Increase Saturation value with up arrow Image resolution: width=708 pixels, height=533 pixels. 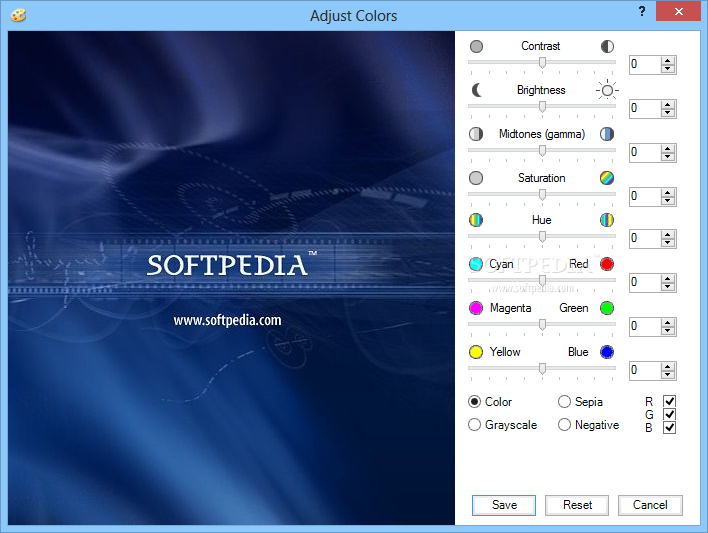[668, 192]
